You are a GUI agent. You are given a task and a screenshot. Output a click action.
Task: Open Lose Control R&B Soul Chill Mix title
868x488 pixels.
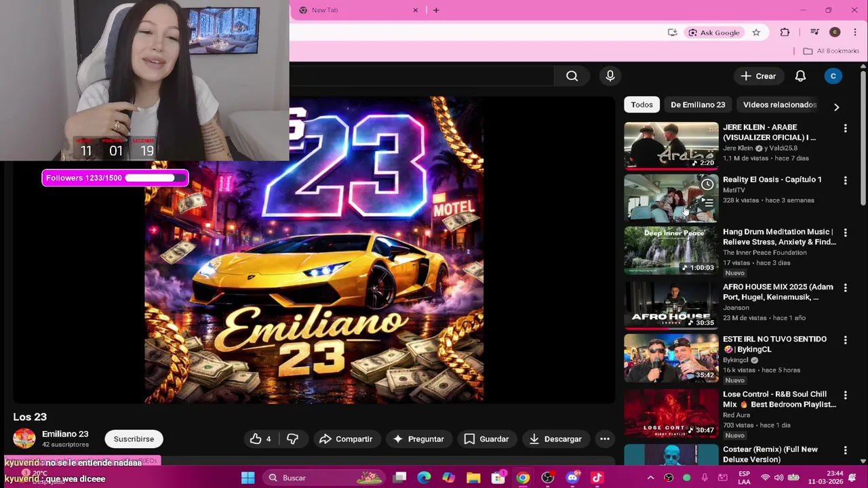pos(779,399)
